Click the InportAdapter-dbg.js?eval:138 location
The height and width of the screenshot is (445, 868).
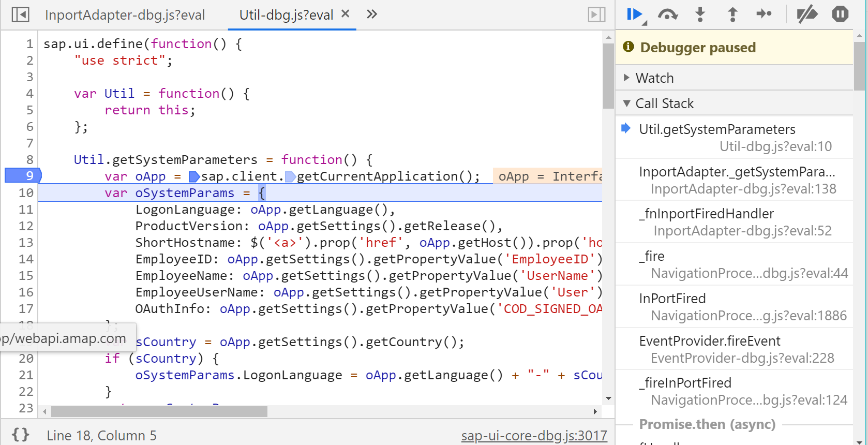(743, 189)
